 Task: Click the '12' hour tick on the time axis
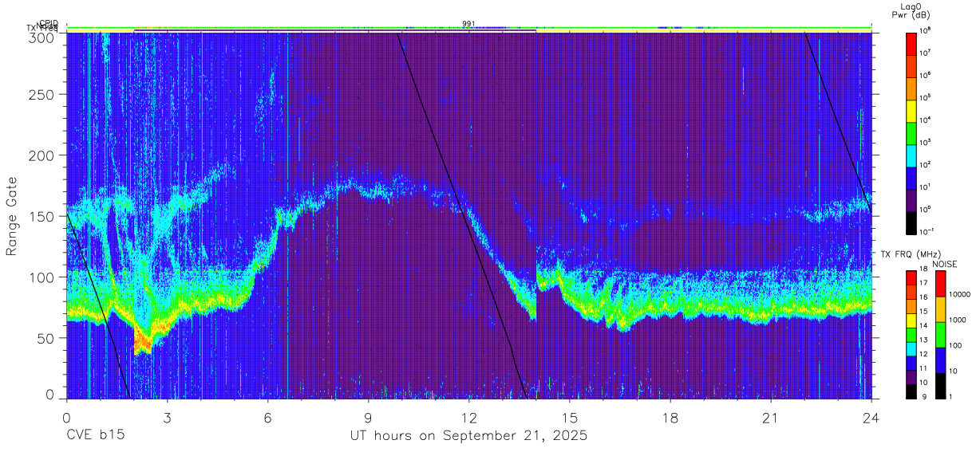tap(469, 417)
